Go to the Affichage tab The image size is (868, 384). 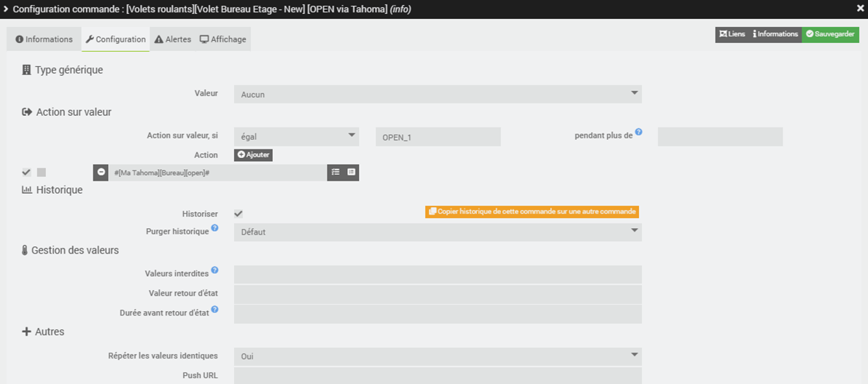pos(223,39)
